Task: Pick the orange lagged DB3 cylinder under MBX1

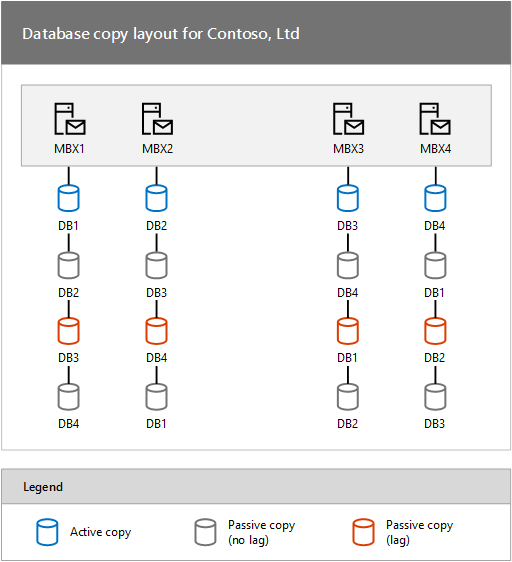Action: 68,331
